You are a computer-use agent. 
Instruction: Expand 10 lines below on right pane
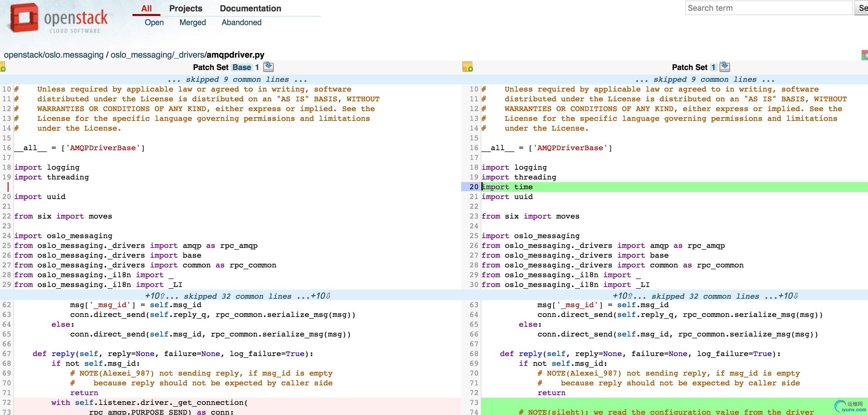pyautogui.click(x=789, y=296)
